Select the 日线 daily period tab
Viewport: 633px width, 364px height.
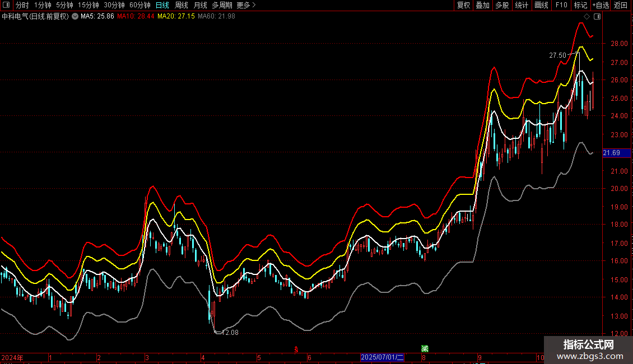(162, 5)
